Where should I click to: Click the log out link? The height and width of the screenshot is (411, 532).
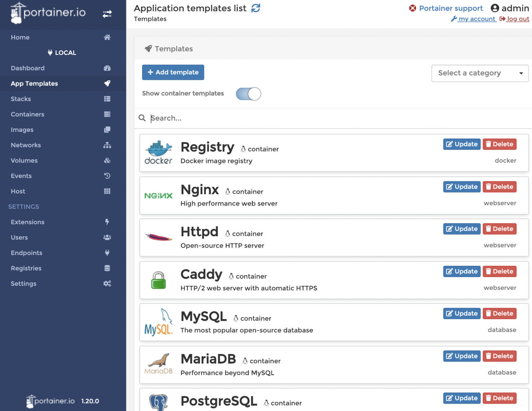pos(515,19)
